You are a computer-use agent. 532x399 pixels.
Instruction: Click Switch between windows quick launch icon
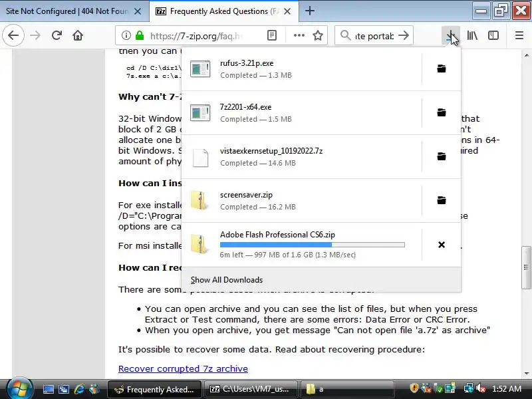point(63,389)
